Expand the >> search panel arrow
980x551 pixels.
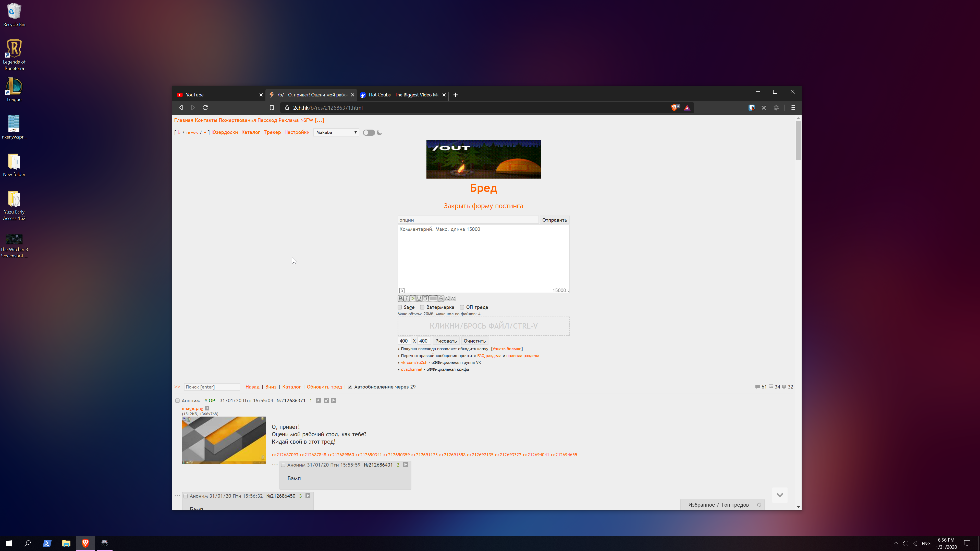pyautogui.click(x=177, y=387)
